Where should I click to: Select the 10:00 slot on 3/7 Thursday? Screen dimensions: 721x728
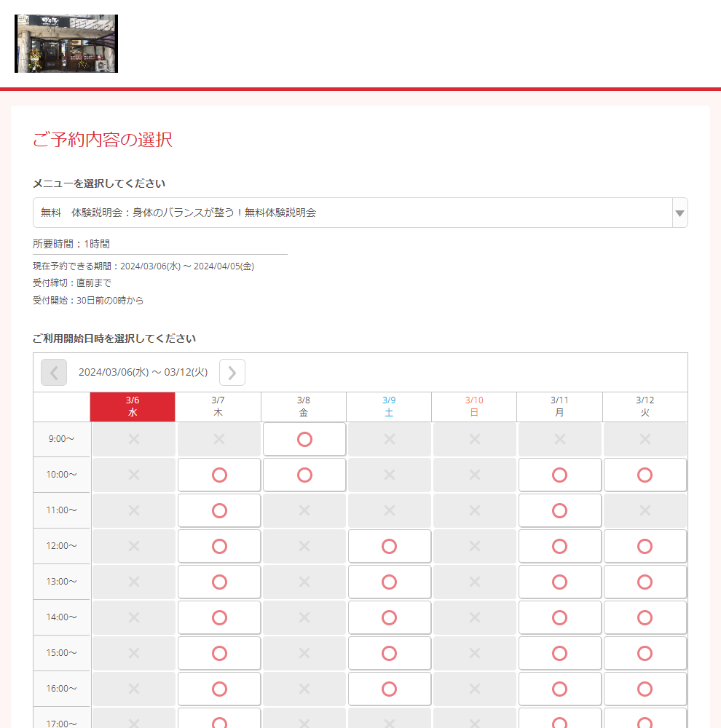tap(219, 475)
